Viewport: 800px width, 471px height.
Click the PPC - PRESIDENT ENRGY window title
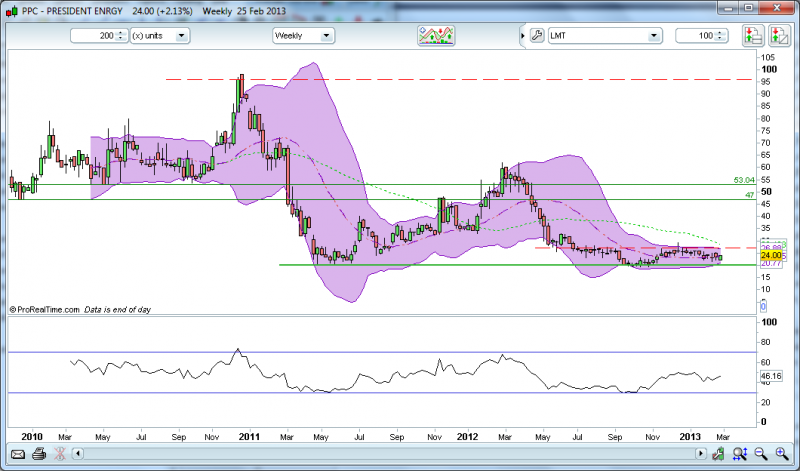tap(74, 11)
